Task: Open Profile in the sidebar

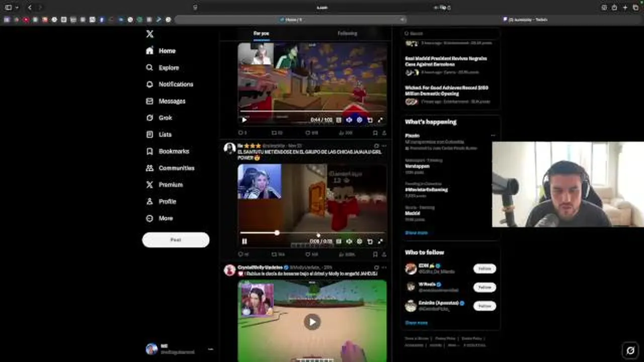Action: [x=160, y=202]
